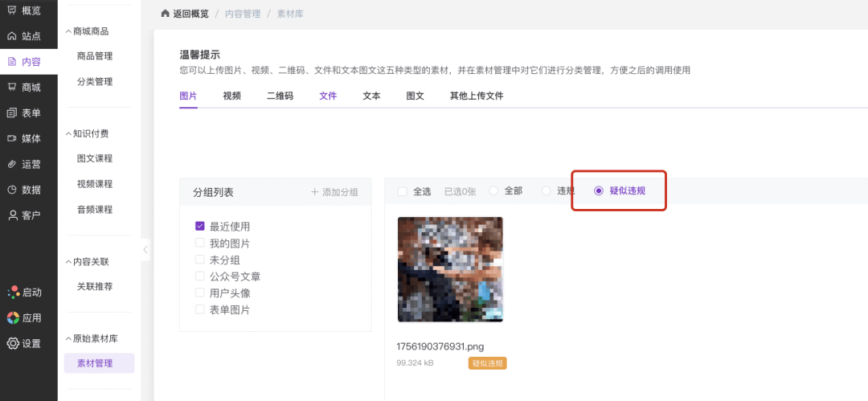Open 视频课程 in the sidebar
Screen dimensions: 868x401
95,184
